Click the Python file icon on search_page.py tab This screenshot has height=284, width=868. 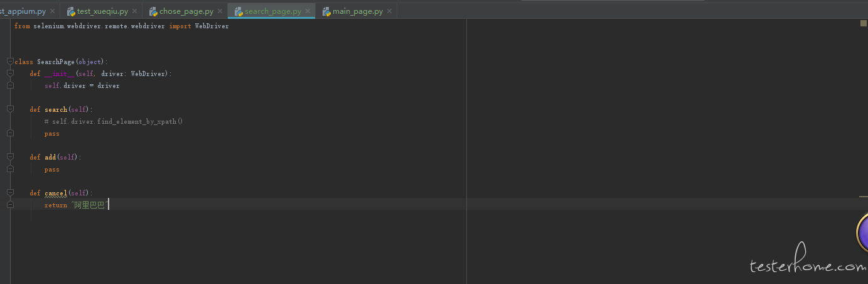(238, 11)
